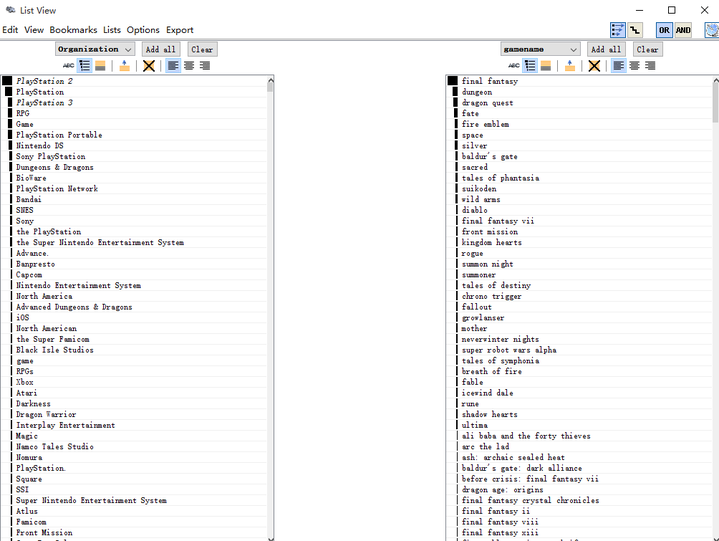Click Add all for Organization list
Screen dimensions: 719x541
(x=160, y=49)
